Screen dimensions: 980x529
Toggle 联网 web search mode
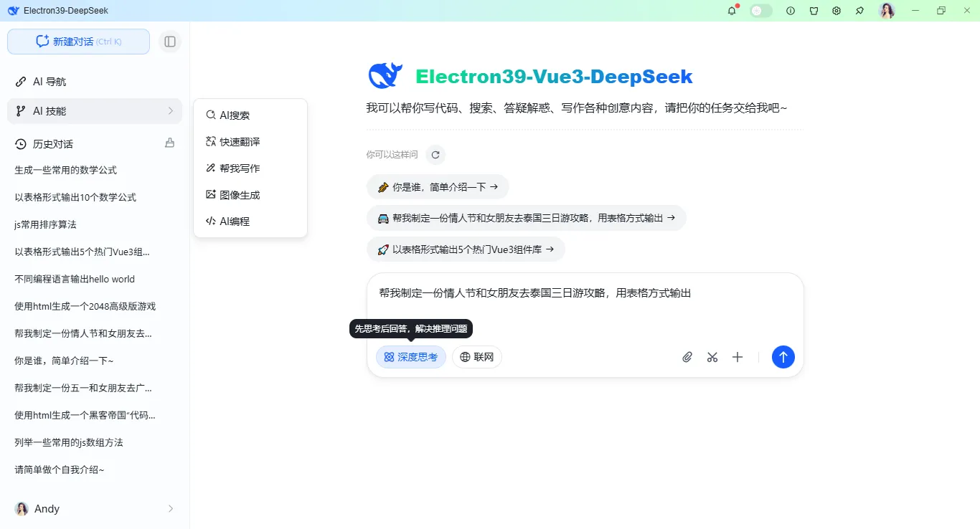(476, 356)
